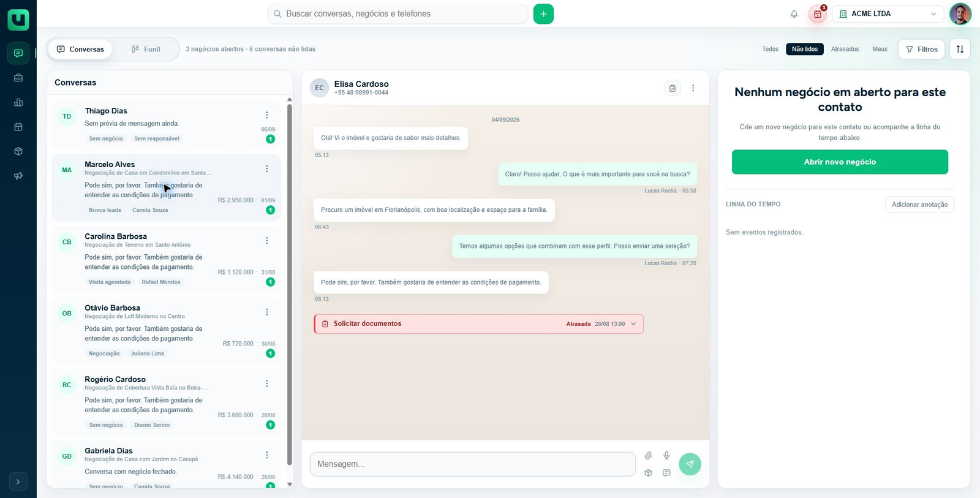Expand the sidebar with the arrow button
980x498 pixels.
18,481
